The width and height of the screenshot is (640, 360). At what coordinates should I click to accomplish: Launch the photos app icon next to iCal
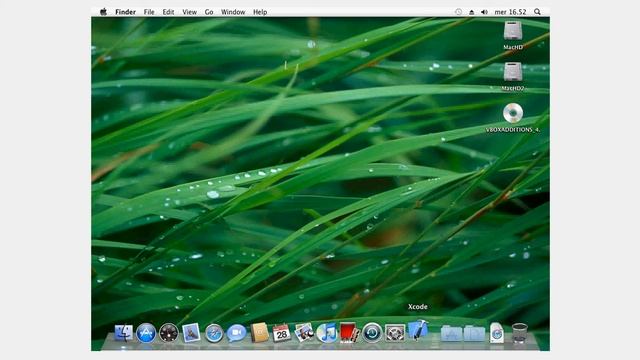click(x=304, y=333)
